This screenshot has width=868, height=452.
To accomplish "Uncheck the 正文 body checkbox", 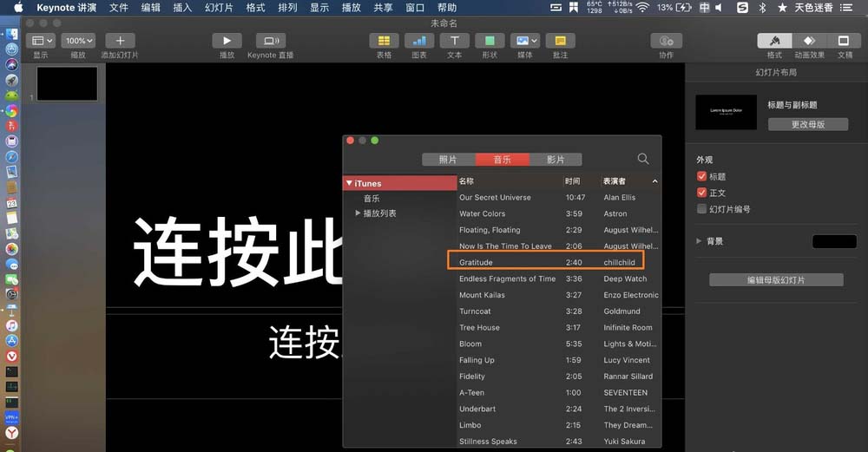I will tap(701, 193).
